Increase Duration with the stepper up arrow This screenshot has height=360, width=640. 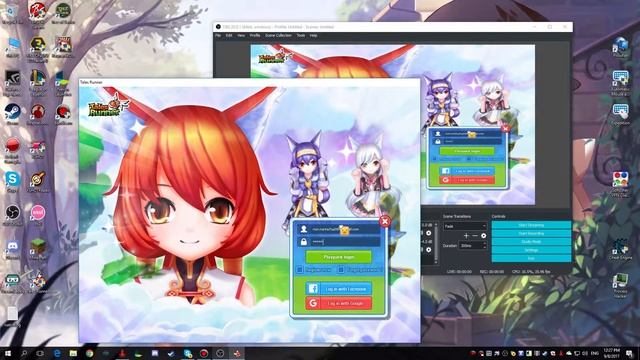484,244
